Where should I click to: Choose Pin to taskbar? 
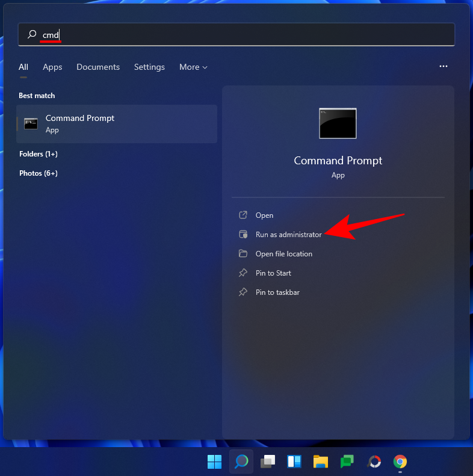(x=277, y=292)
